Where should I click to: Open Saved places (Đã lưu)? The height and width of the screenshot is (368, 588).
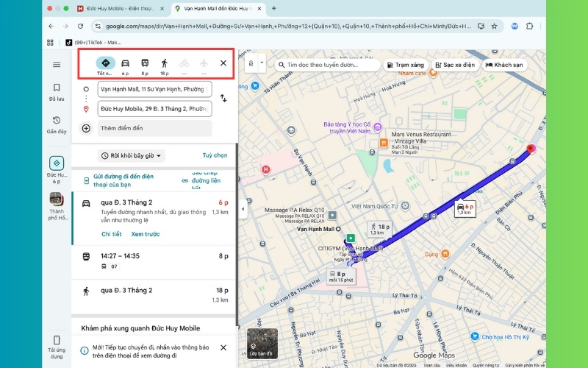point(57,92)
